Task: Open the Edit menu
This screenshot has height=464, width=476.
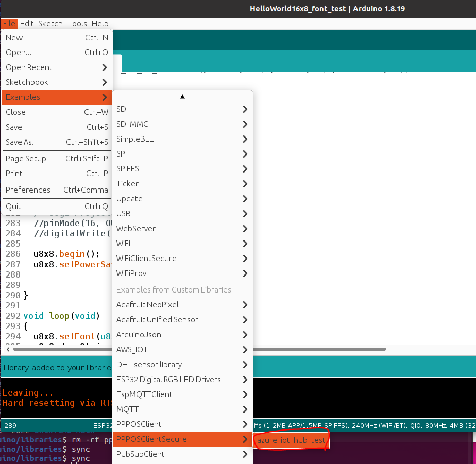Action: pyautogui.click(x=27, y=24)
